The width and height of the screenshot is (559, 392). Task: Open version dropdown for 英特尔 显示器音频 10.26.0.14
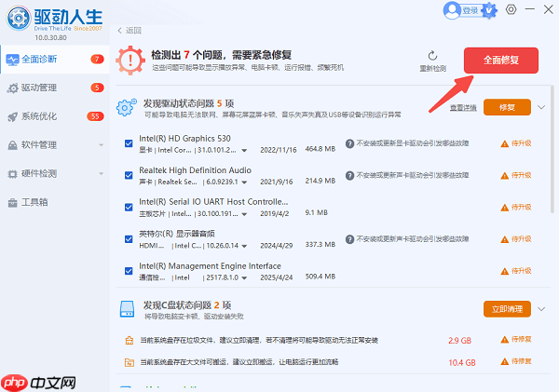coord(244,246)
